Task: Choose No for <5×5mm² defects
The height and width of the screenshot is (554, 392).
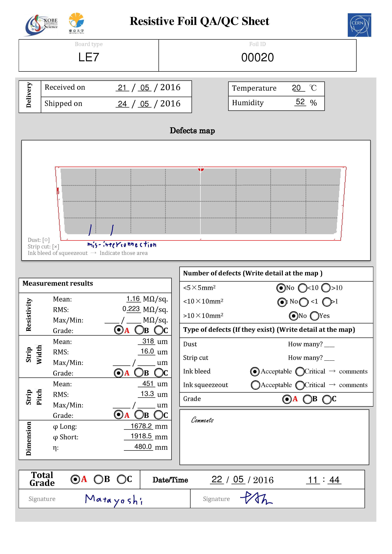Action: coord(281,288)
